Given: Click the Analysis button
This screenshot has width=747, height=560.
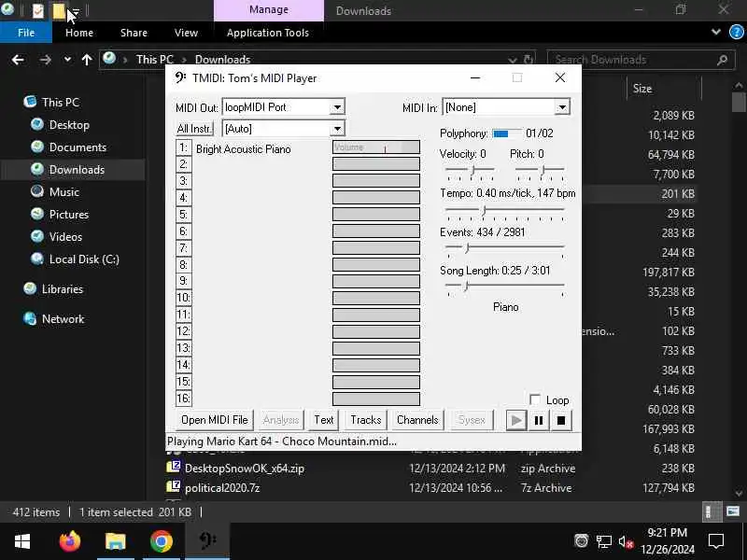Looking at the screenshot, I should coord(281,420).
